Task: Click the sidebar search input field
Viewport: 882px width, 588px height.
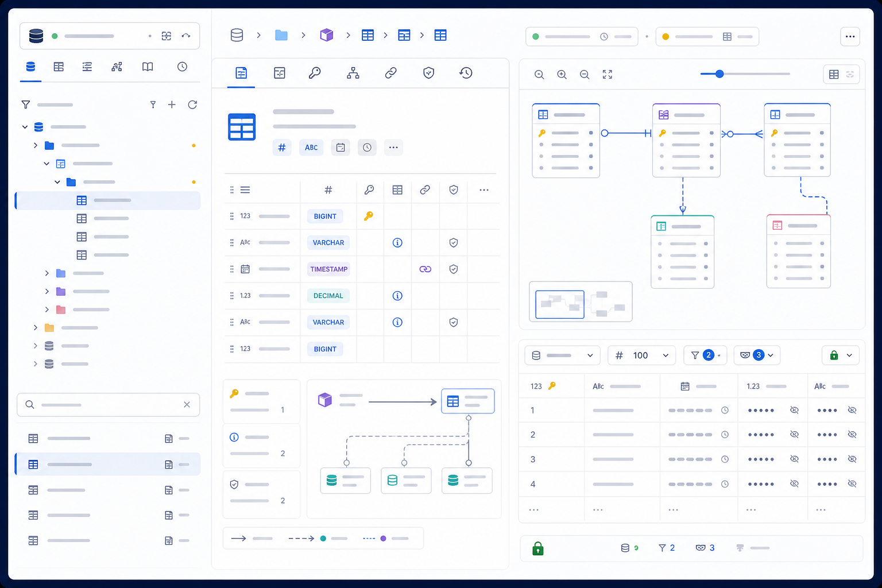Action: pyautogui.click(x=109, y=405)
